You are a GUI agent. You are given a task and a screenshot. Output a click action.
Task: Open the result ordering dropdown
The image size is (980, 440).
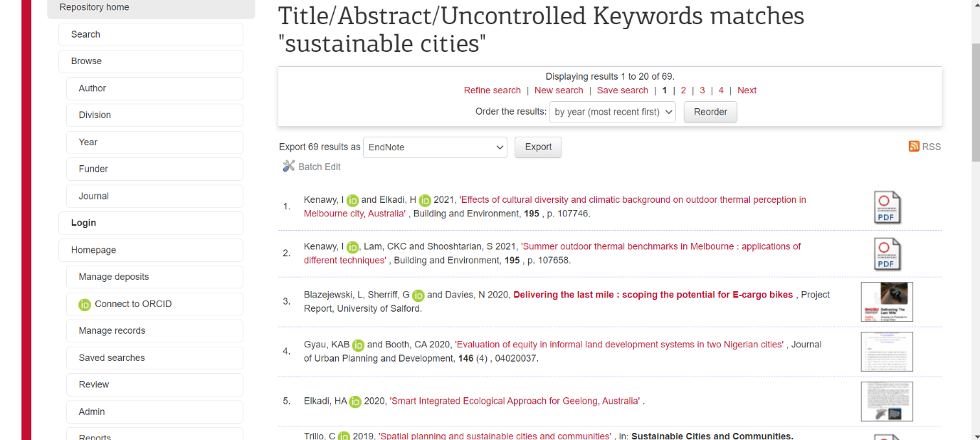coord(612,112)
